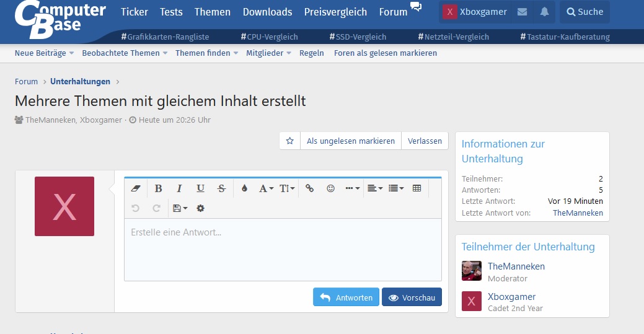
Task: Click Foren als gelesen markieren
Action: click(386, 53)
